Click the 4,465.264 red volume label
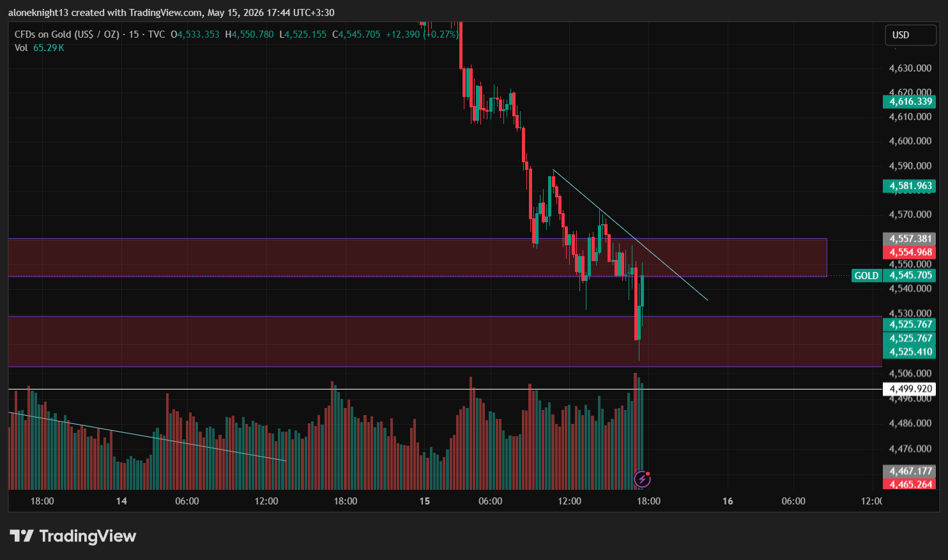 coord(909,484)
